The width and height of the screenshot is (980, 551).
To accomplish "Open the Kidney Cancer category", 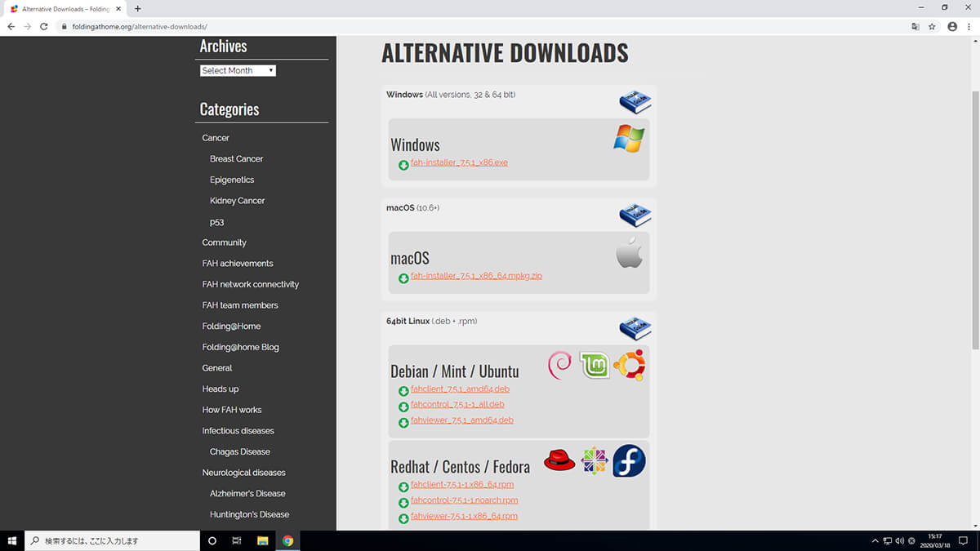I will (x=237, y=201).
